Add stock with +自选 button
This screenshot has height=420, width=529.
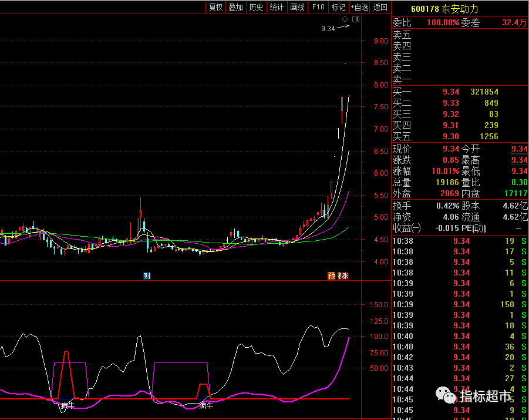click(359, 7)
